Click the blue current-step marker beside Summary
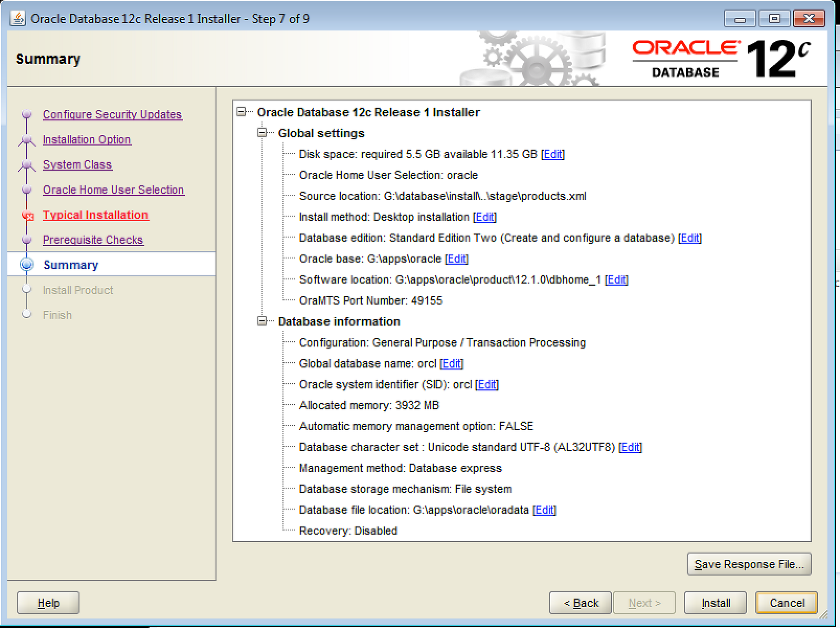This screenshot has width=840, height=628. click(x=27, y=265)
